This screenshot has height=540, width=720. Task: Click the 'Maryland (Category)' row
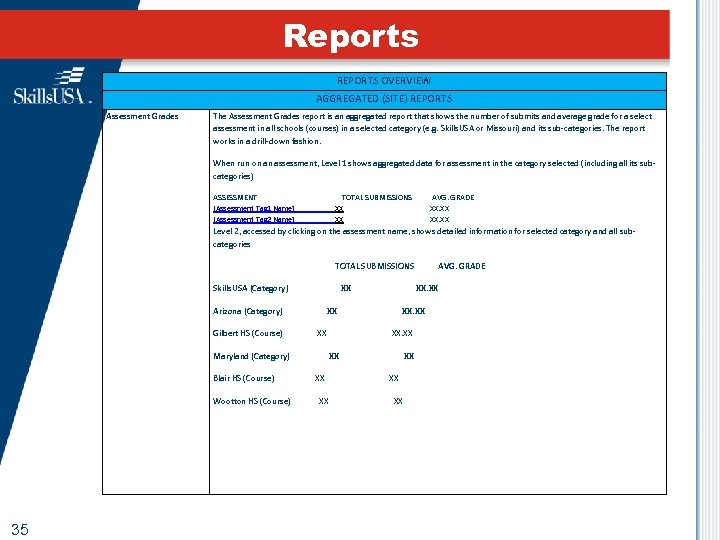coord(313,356)
